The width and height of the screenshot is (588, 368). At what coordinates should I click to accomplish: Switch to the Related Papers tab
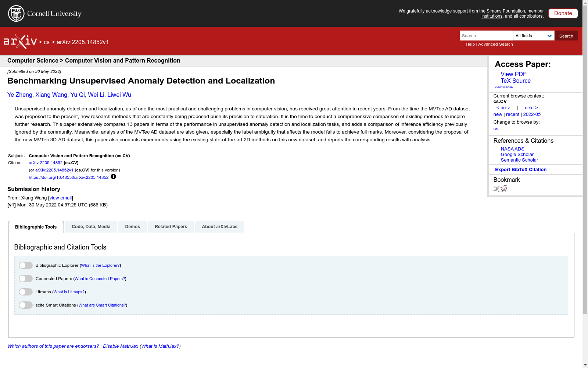pos(171,227)
